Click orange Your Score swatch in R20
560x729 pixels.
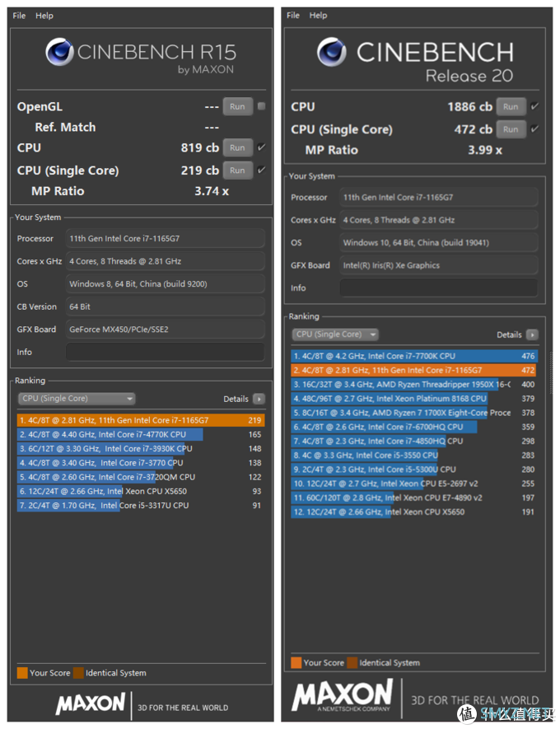(296, 662)
